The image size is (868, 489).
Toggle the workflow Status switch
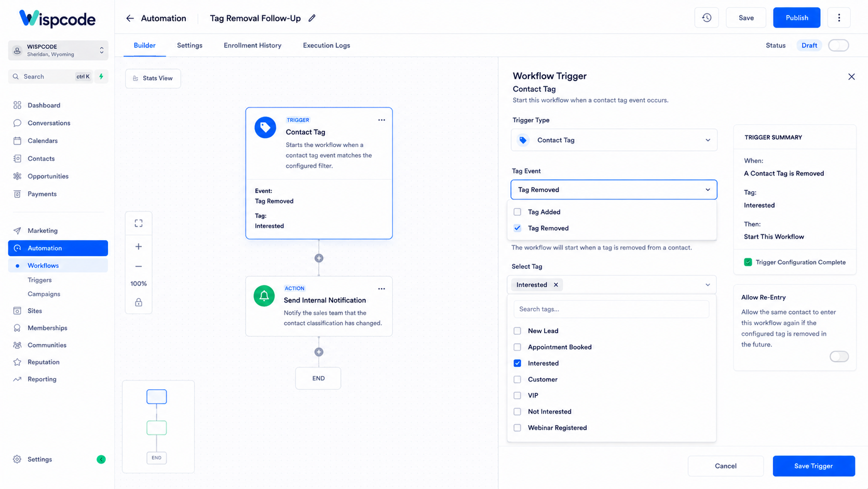838,45
